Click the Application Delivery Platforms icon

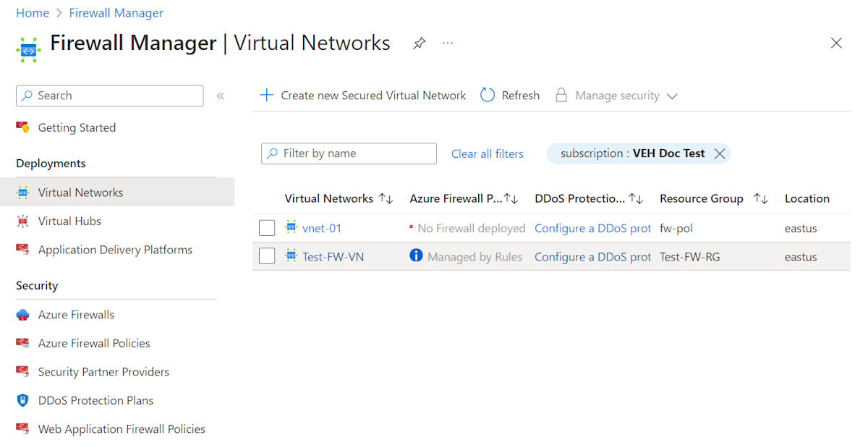click(23, 250)
